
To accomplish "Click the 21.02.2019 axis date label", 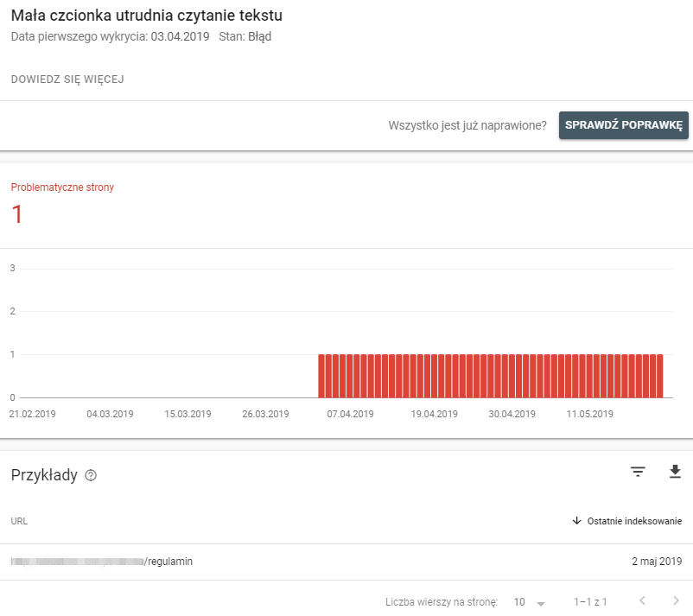I will [x=32, y=414].
